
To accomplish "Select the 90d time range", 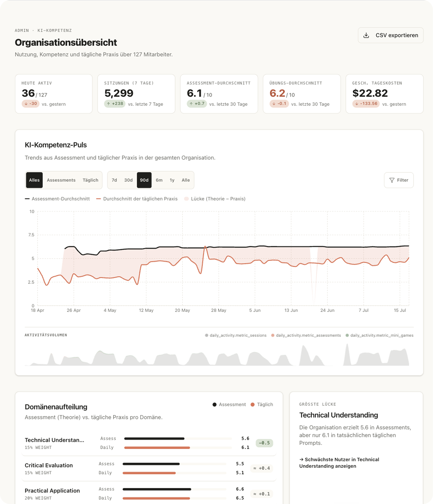I will (x=144, y=180).
